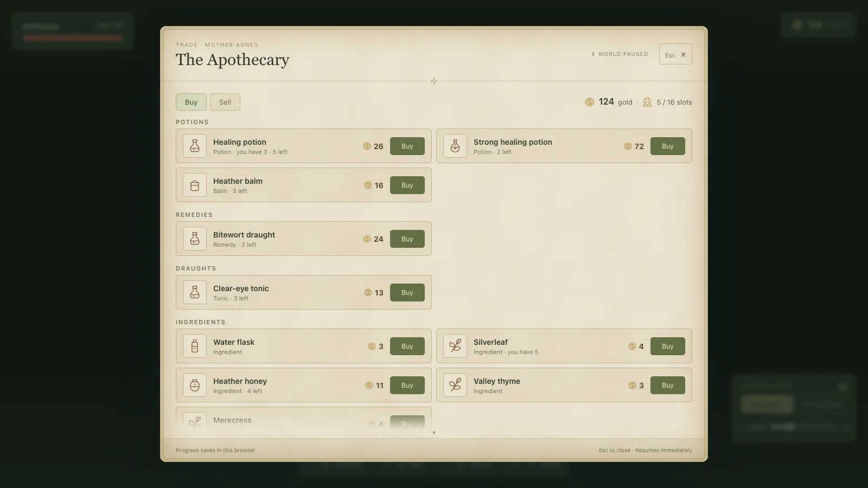Click the Water flask bottle icon
868x488 pixels.
pyautogui.click(x=195, y=346)
